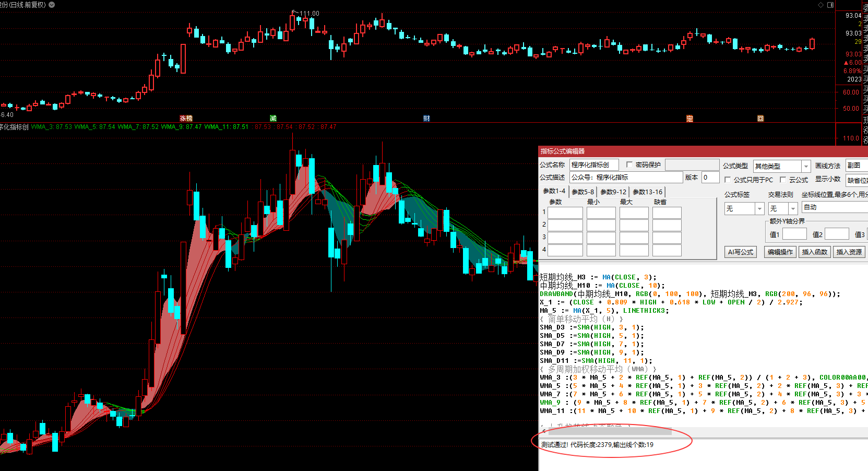Click the blue 财 financial marker
868x471 pixels.
426,119
